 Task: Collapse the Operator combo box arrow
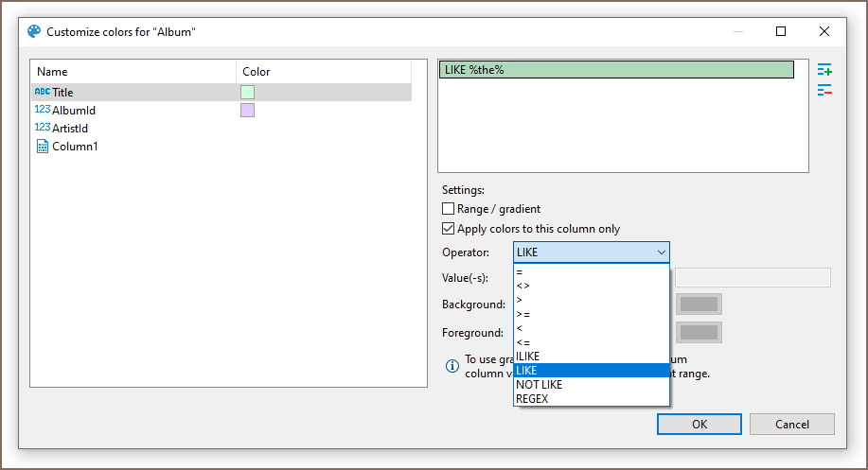660,252
